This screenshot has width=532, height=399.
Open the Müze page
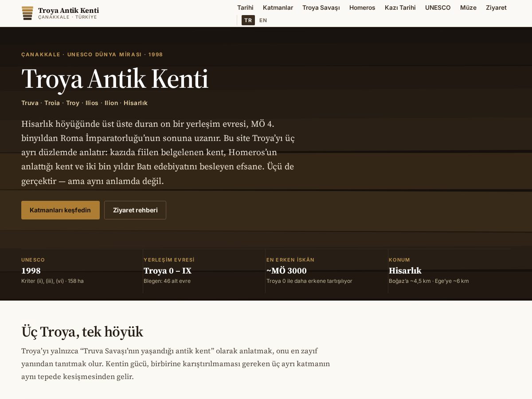coord(468,8)
